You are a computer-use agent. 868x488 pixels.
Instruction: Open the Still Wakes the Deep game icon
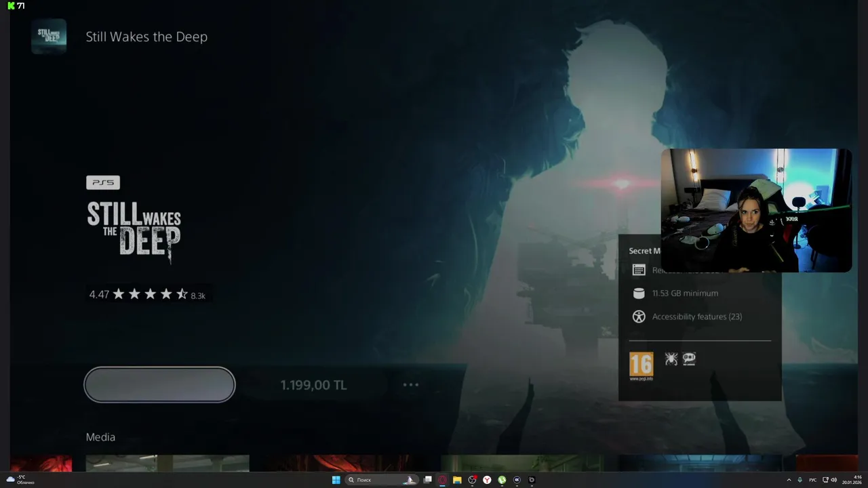coord(49,37)
